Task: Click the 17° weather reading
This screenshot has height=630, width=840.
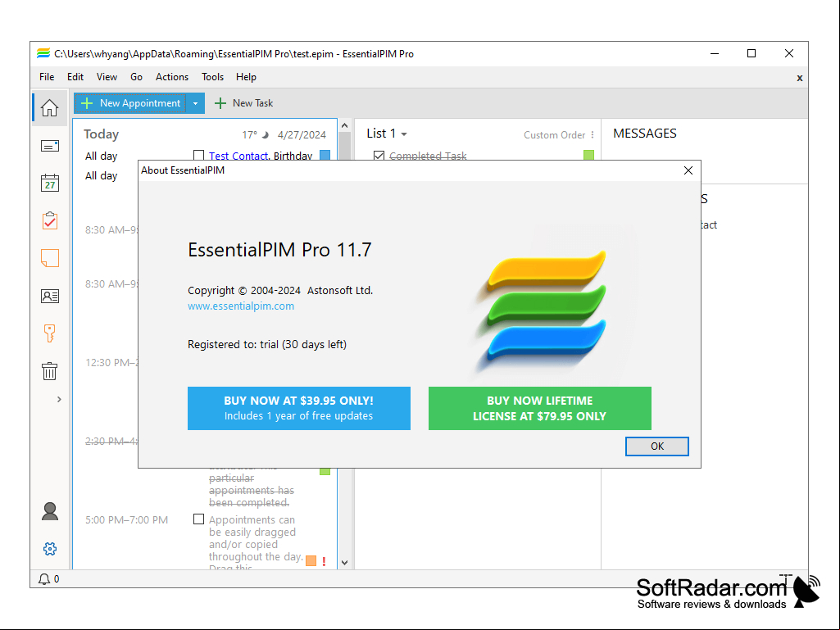Action: click(x=250, y=135)
